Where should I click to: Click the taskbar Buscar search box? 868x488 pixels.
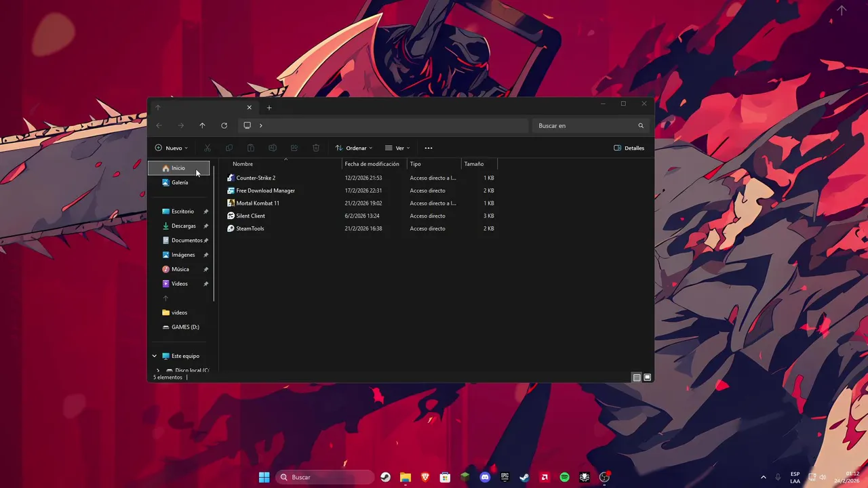tap(325, 477)
